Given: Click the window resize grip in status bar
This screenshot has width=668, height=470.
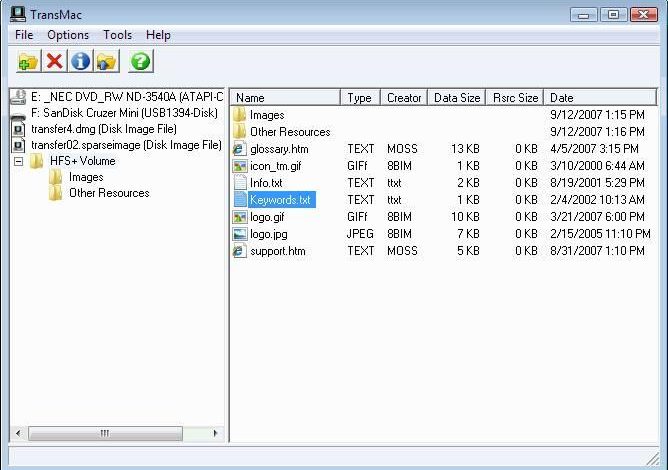Looking at the screenshot, I should [x=652, y=459].
